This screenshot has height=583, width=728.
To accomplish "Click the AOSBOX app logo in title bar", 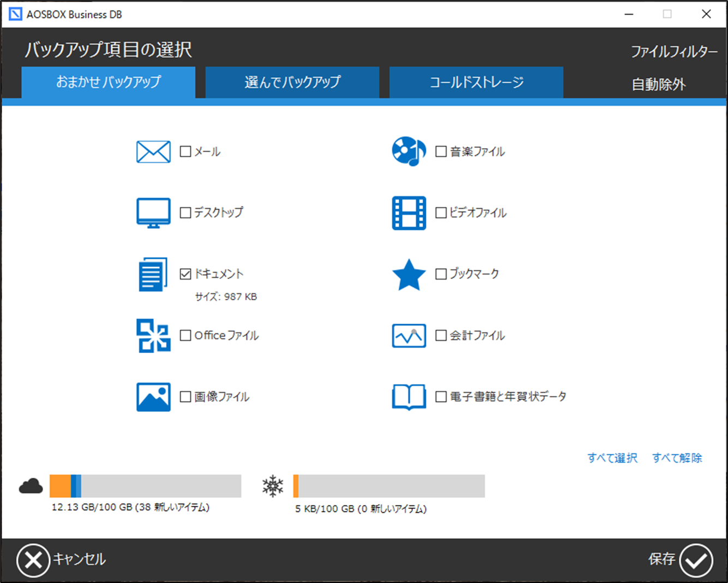I will (15, 14).
